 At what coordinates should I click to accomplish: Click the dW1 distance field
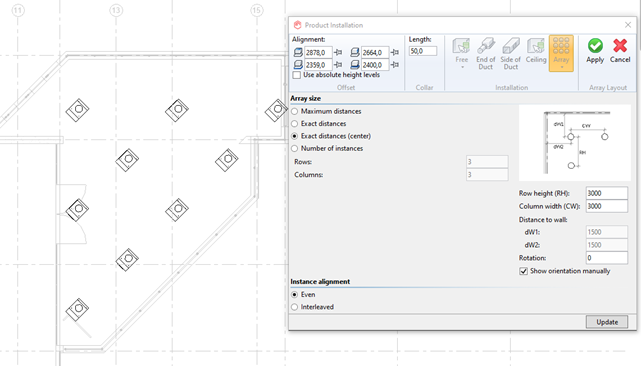pos(607,232)
